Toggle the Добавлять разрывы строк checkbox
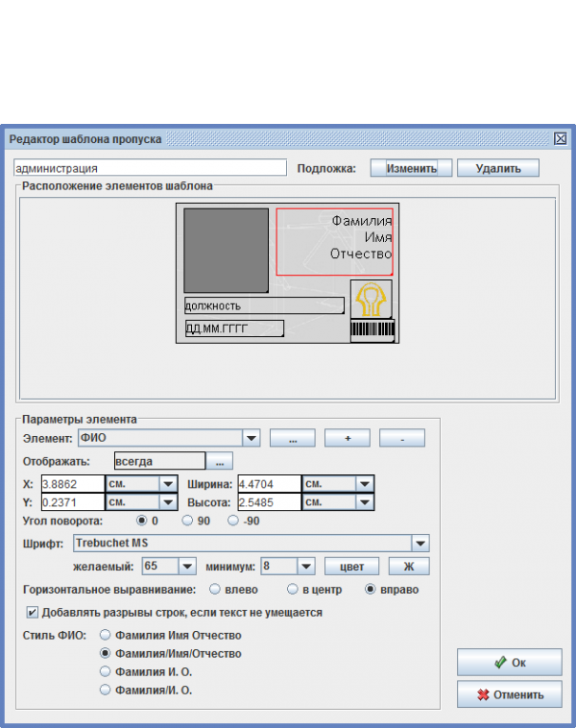 (33, 612)
